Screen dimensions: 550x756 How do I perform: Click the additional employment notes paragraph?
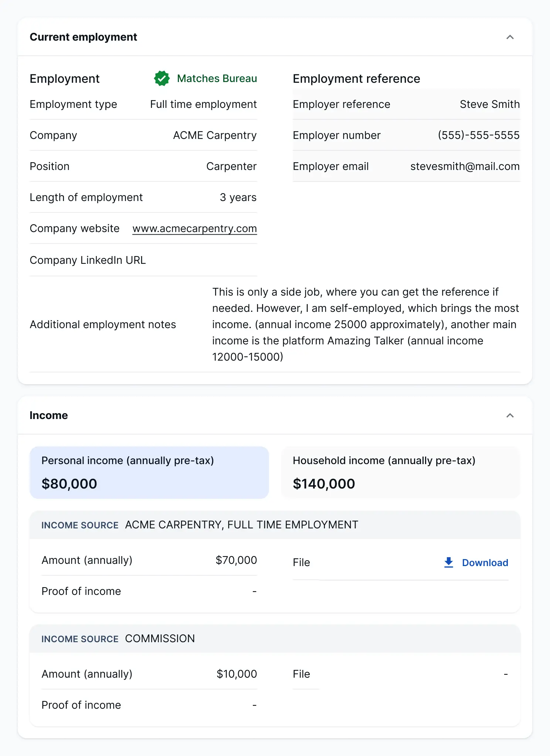[365, 324]
